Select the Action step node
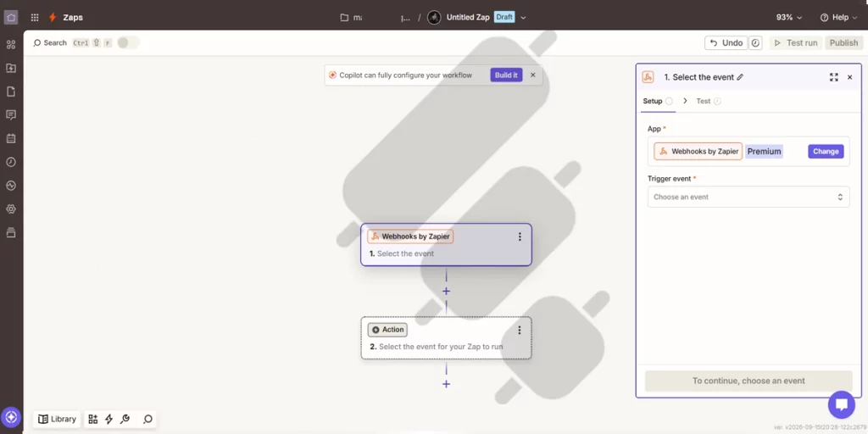This screenshot has width=868, height=434. (446, 337)
